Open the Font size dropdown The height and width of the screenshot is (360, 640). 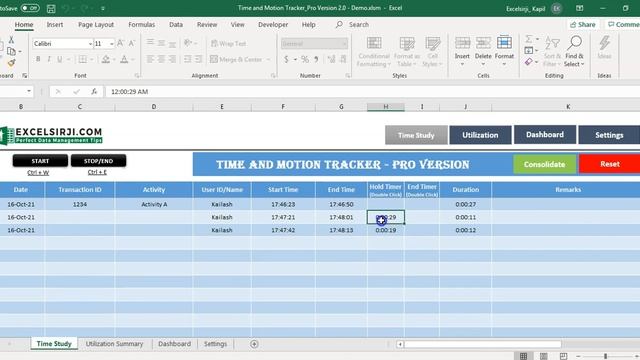tap(111, 44)
